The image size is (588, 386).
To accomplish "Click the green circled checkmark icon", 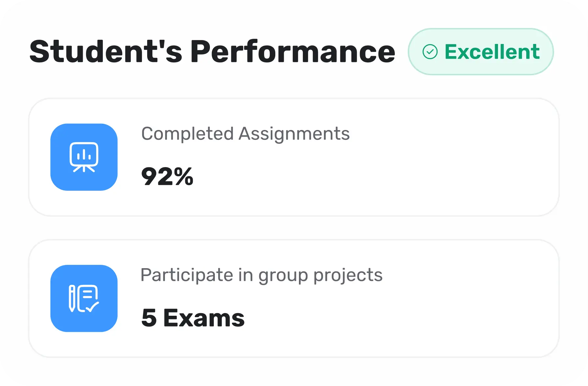I will 430,52.
